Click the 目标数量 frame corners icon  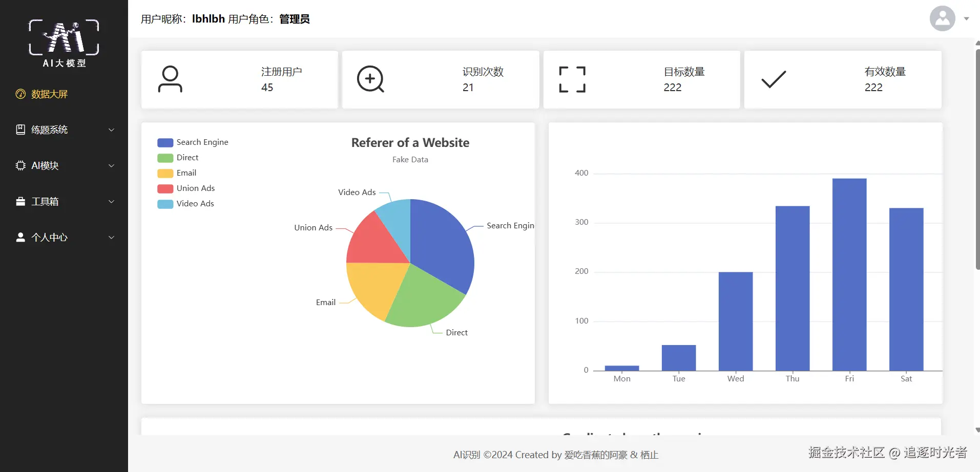pos(572,79)
